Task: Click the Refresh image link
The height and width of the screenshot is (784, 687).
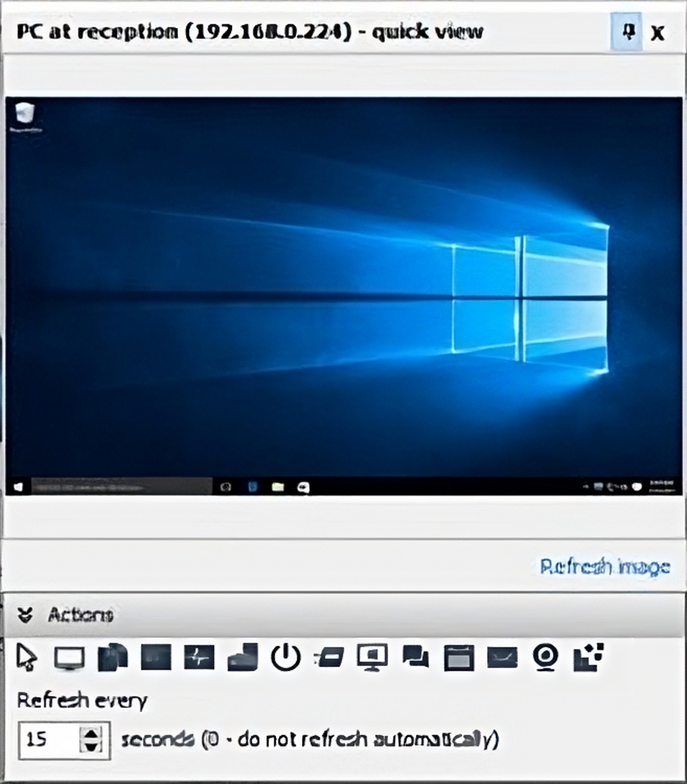Action: (x=605, y=567)
